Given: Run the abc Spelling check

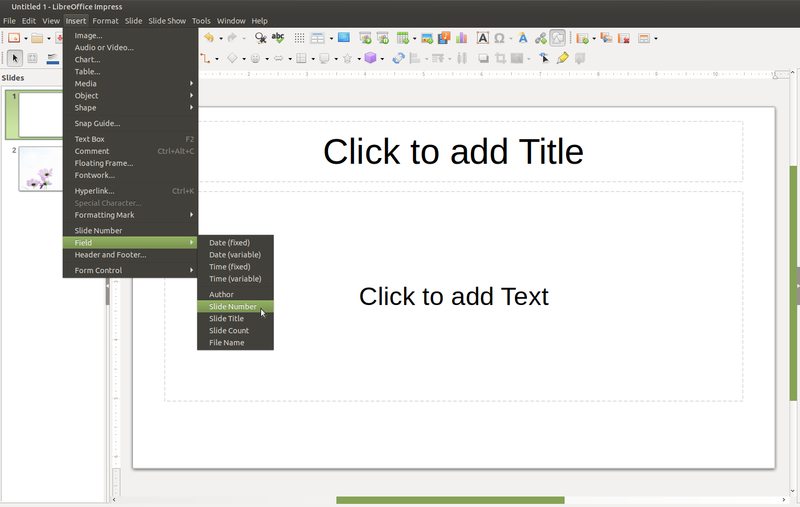Looking at the screenshot, I should click(278, 38).
